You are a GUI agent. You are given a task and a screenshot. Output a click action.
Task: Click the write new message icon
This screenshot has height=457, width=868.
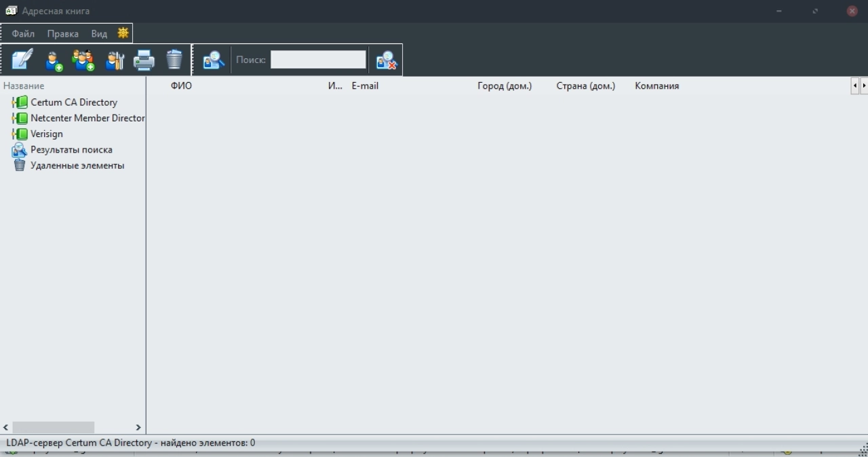tap(22, 60)
